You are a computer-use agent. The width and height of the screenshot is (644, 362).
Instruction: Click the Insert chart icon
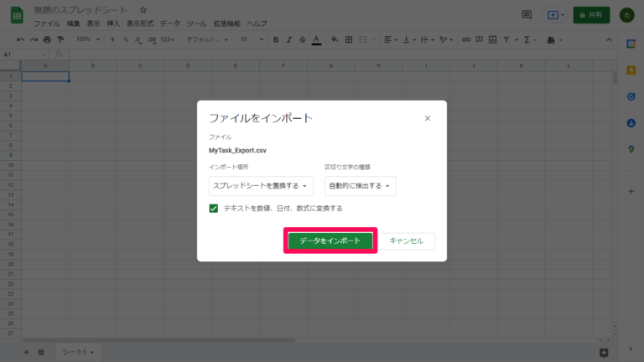[492, 40]
